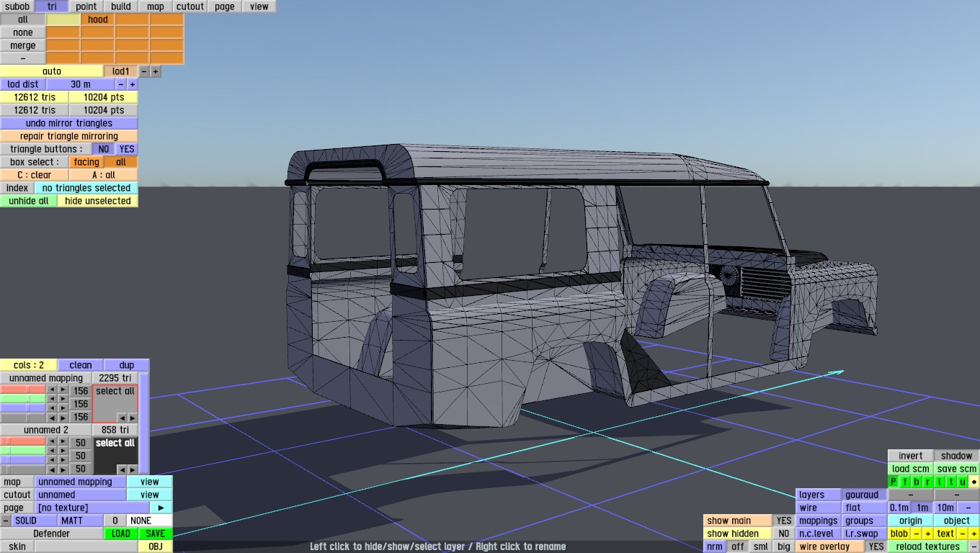Hide unselected triangles
The height and width of the screenshot is (553, 980).
[x=98, y=201]
